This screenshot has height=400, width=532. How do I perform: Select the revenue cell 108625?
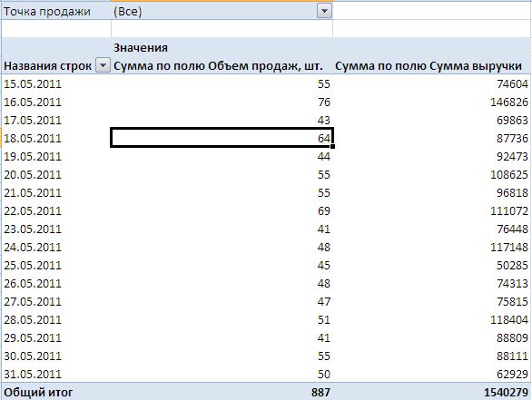tap(431, 174)
